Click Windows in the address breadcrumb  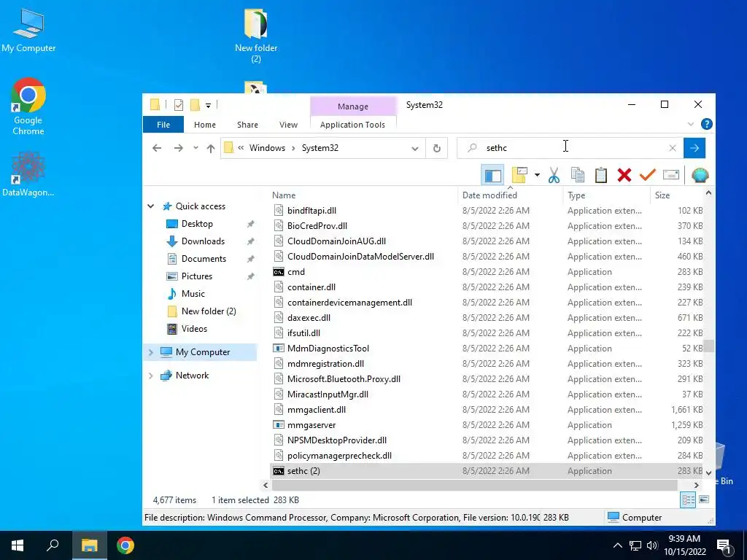[267, 148]
